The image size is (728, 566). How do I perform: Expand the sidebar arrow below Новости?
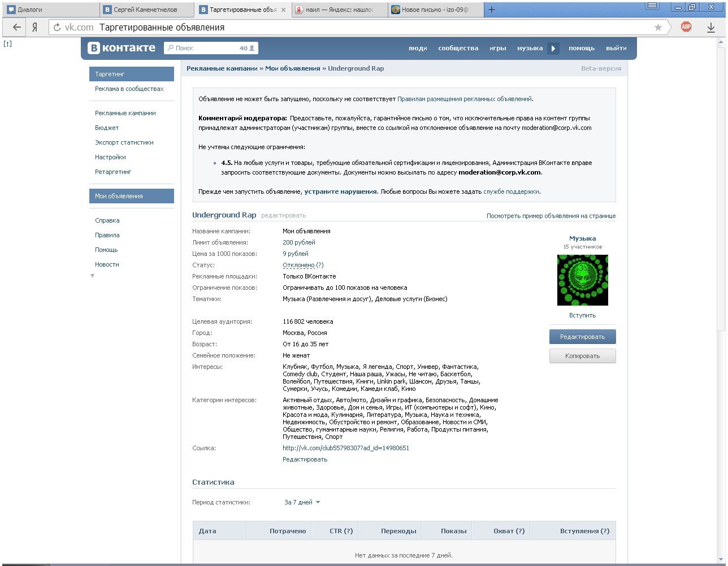click(x=93, y=276)
